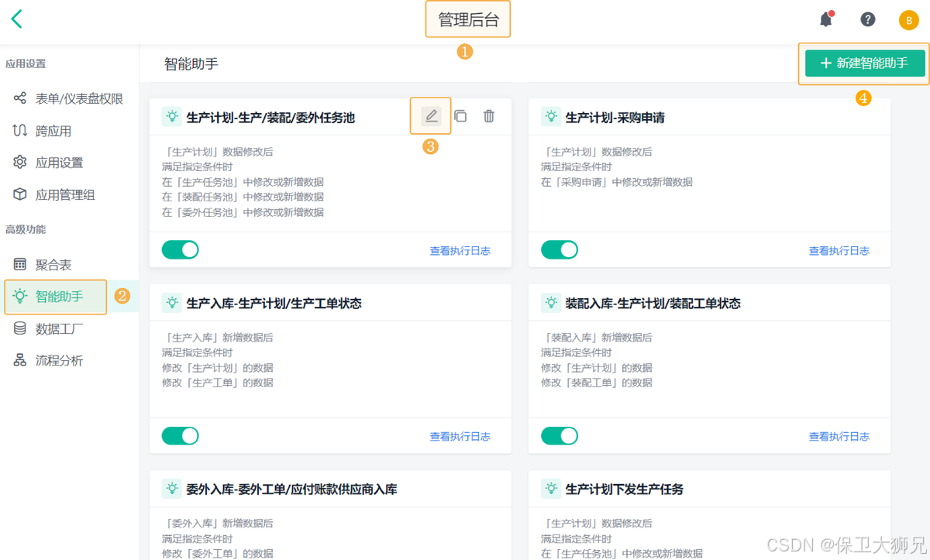Click text 在「采购申请」中修改或新增数据

coord(617,182)
